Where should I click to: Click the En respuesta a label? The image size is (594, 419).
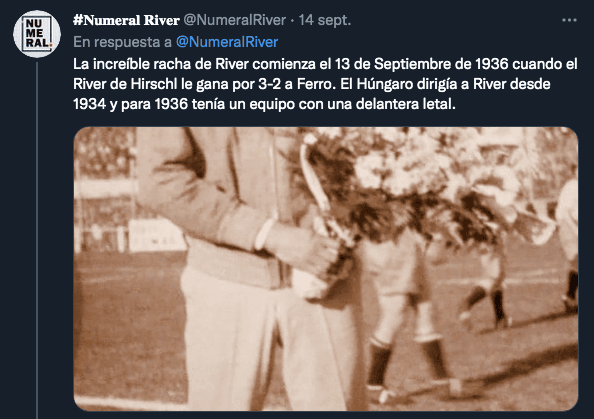122,42
